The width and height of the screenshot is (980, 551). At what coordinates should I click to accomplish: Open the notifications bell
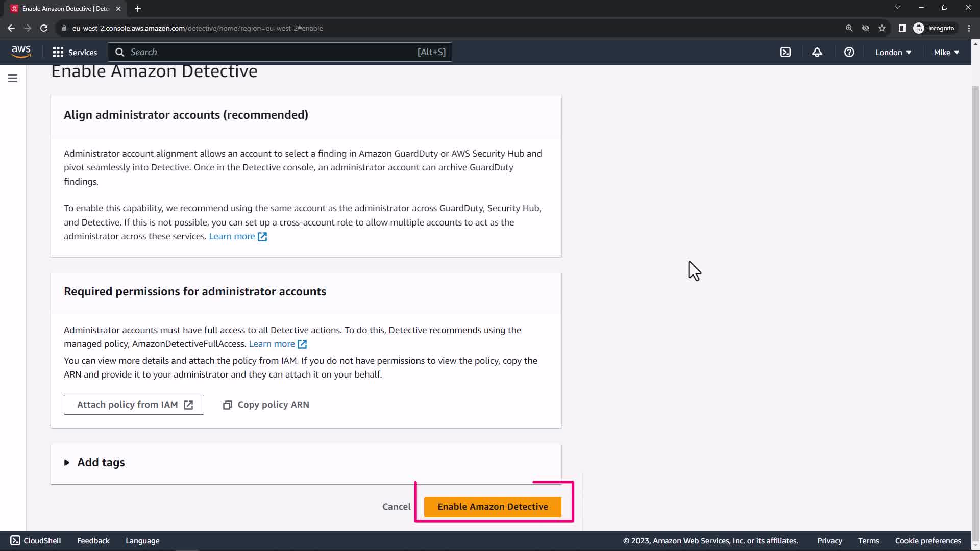tap(817, 52)
